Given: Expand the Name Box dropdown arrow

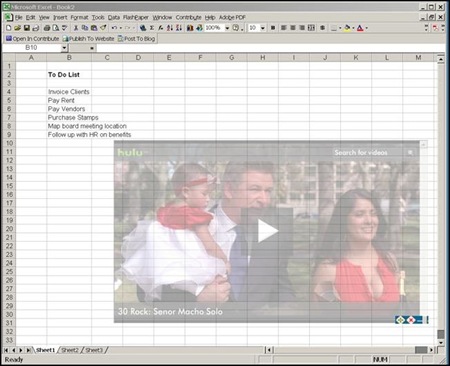Looking at the screenshot, I should pyautogui.click(x=64, y=48).
